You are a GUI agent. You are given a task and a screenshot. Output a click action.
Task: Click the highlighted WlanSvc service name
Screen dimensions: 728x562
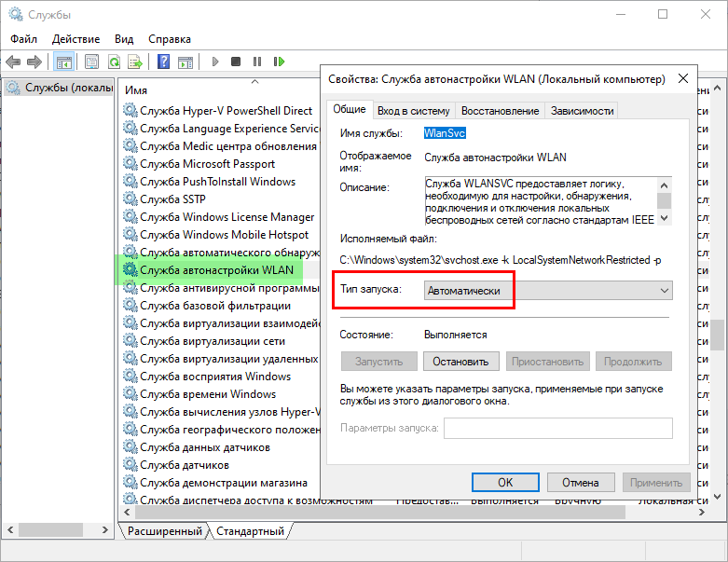click(445, 133)
